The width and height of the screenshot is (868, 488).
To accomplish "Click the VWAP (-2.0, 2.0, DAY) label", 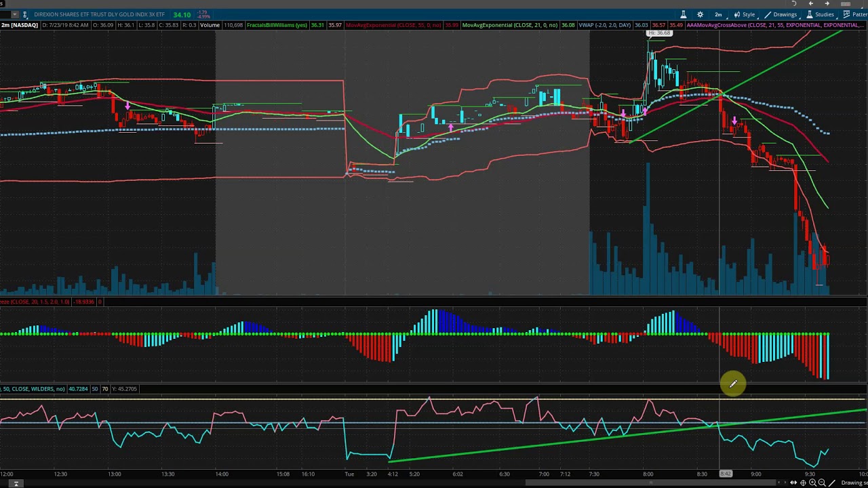I will click(x=605, y=25).
